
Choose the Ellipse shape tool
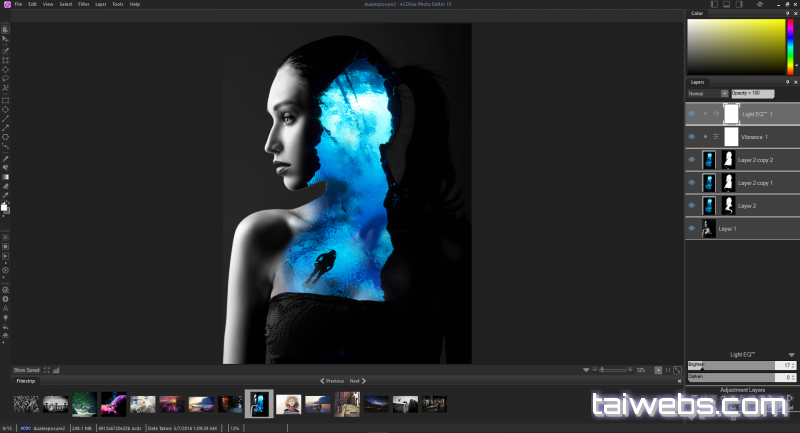click(6, 109)
